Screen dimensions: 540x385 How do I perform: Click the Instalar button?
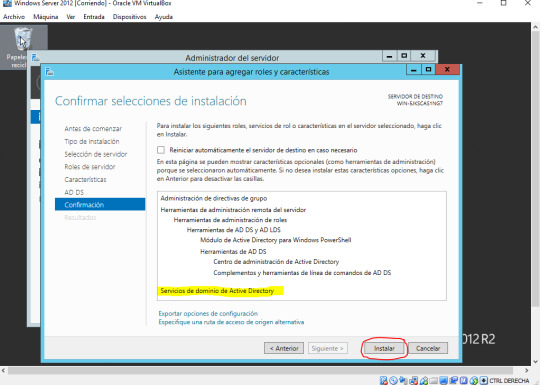384,348
